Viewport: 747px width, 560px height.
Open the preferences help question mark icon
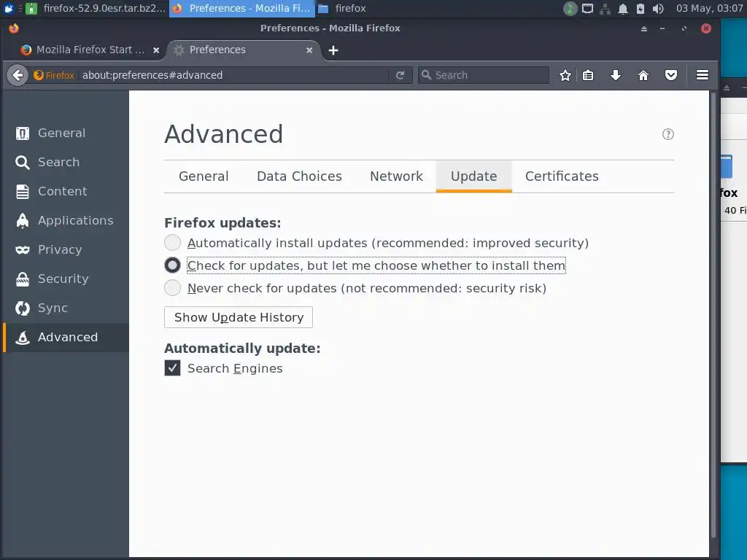(x=668, y=134)
